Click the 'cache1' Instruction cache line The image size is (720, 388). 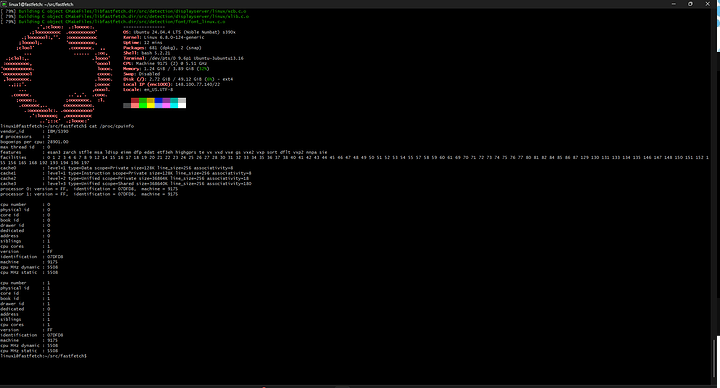click(126, 173)
